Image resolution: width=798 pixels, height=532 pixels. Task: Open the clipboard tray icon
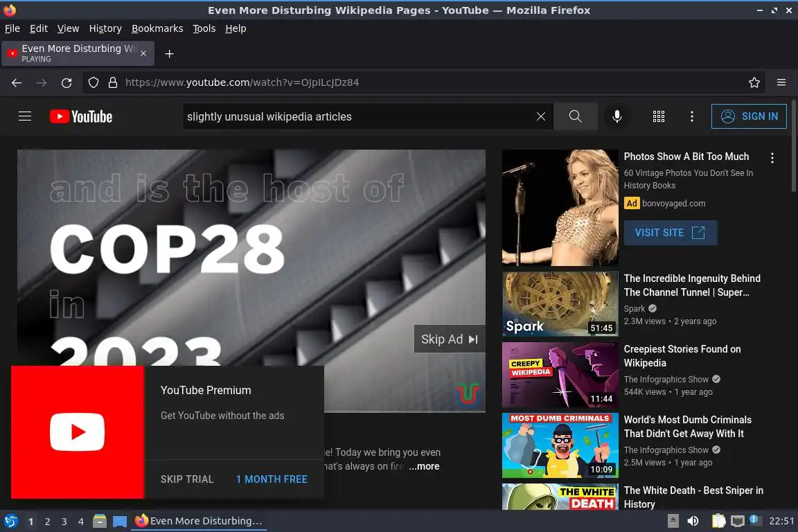(x=718, y=521)
